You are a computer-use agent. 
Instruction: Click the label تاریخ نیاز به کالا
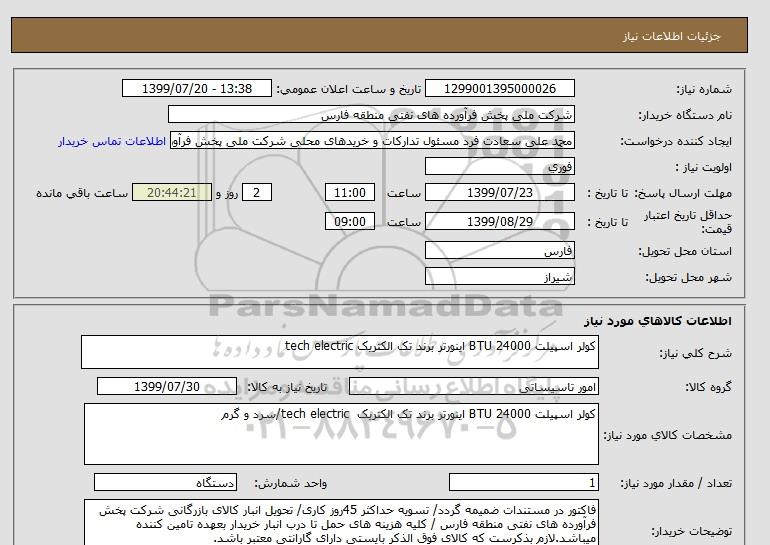pos(287,387)
